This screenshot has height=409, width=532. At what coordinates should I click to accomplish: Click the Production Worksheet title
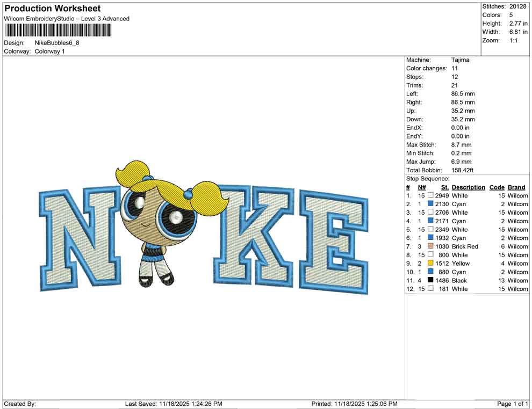tap(53, 9)
